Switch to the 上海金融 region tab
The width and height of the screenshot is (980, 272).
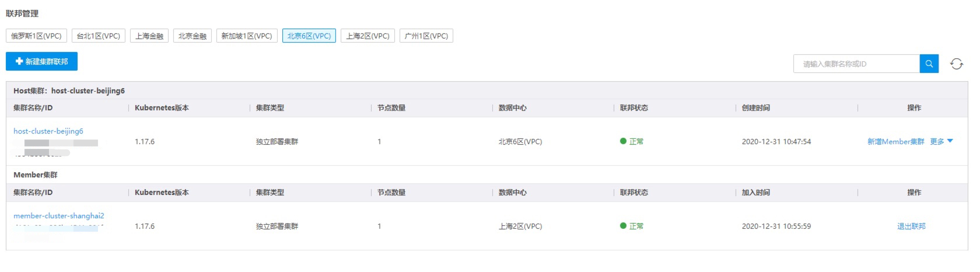point(149,36)
